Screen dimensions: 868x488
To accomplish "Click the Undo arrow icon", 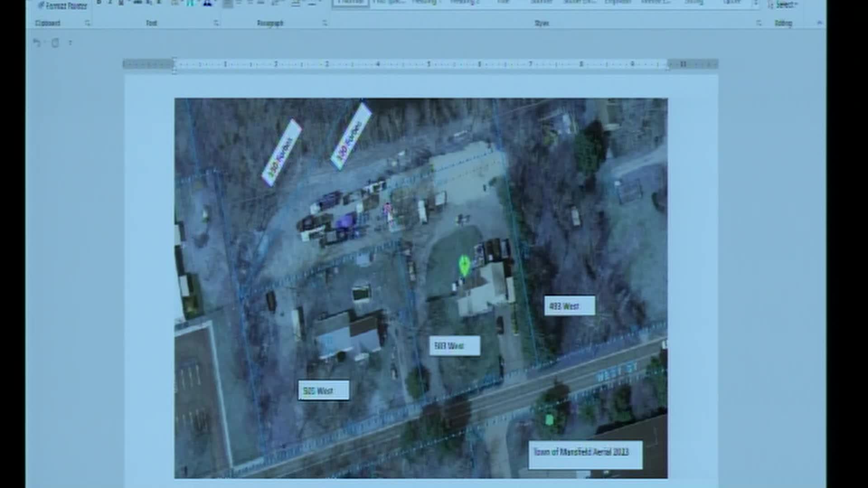I will coord(37,43).
